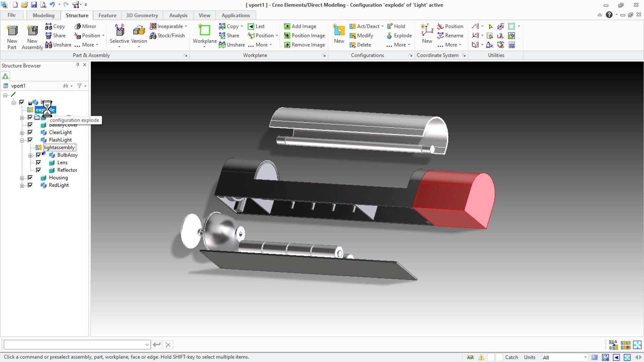Select the Mirror tool

tap(85, 26)
